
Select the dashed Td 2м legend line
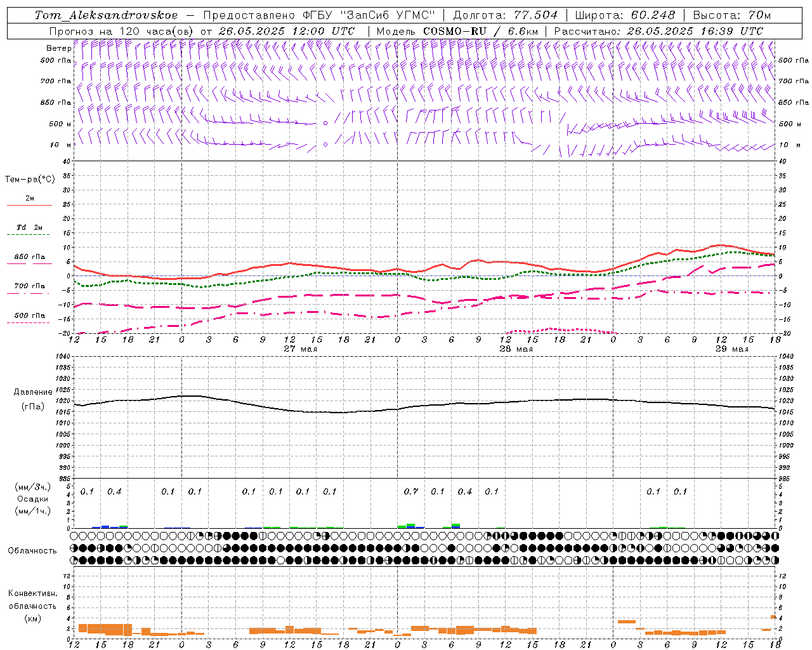(29, 235)
